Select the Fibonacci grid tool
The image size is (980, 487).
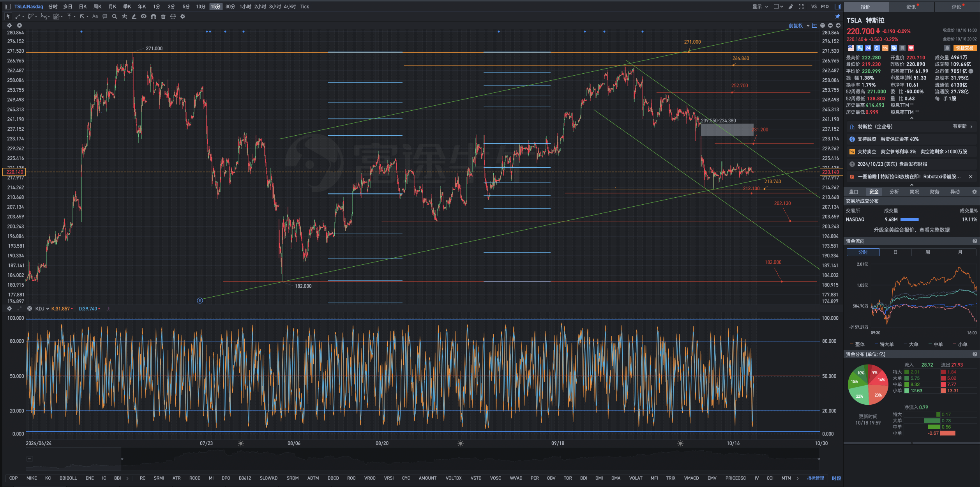tap(57, 16)
